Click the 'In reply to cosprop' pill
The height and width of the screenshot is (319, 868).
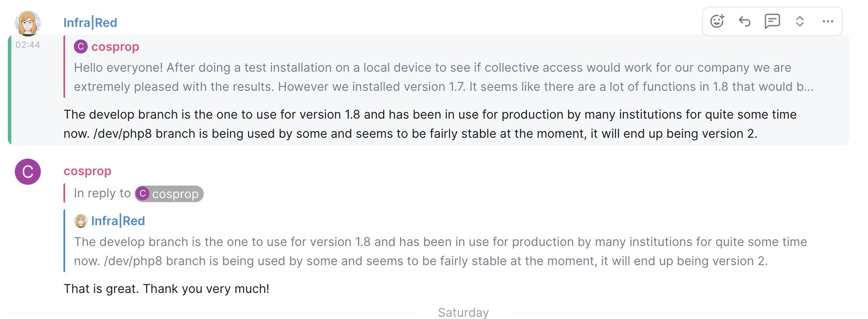(x=169, y=194)
